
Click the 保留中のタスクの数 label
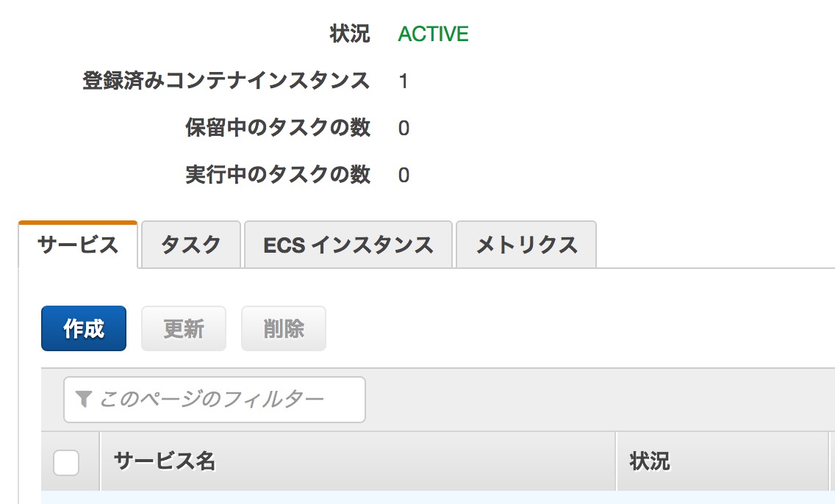(x=277, y=128)
